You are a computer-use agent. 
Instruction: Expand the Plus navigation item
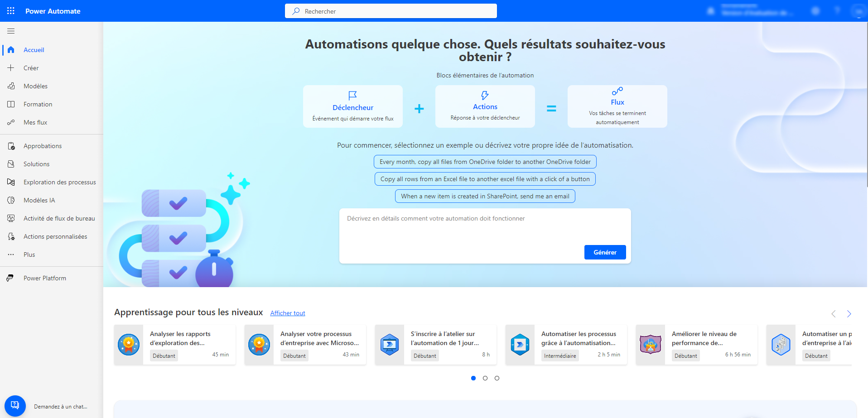29,255
